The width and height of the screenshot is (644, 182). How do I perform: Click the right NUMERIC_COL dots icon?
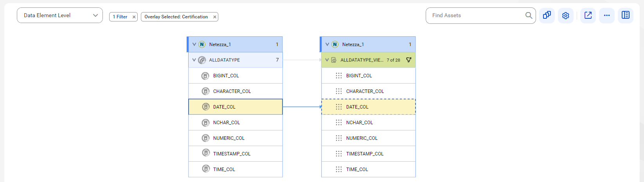pos(339,138)
